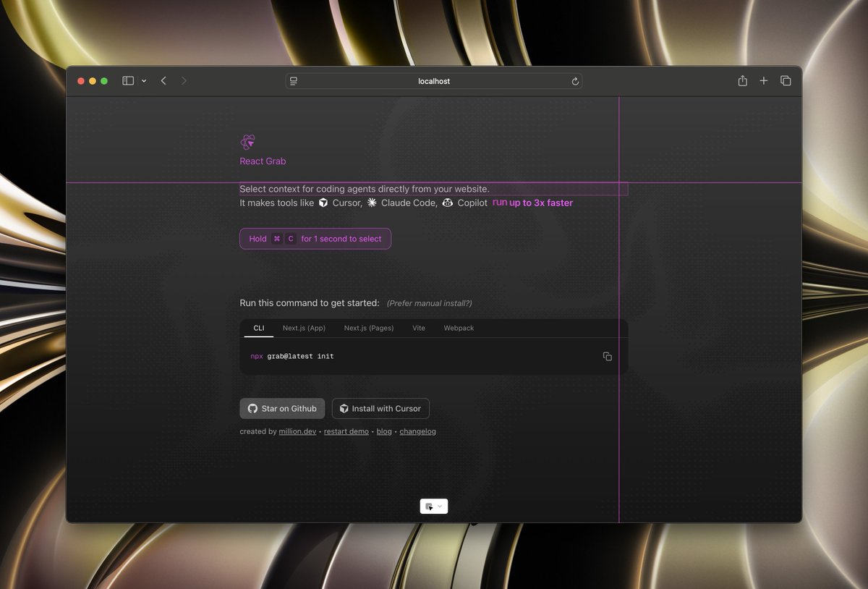
Task: Copy the npx command using the copy icon
Action: pyautogui.click(x=607, y=356)
